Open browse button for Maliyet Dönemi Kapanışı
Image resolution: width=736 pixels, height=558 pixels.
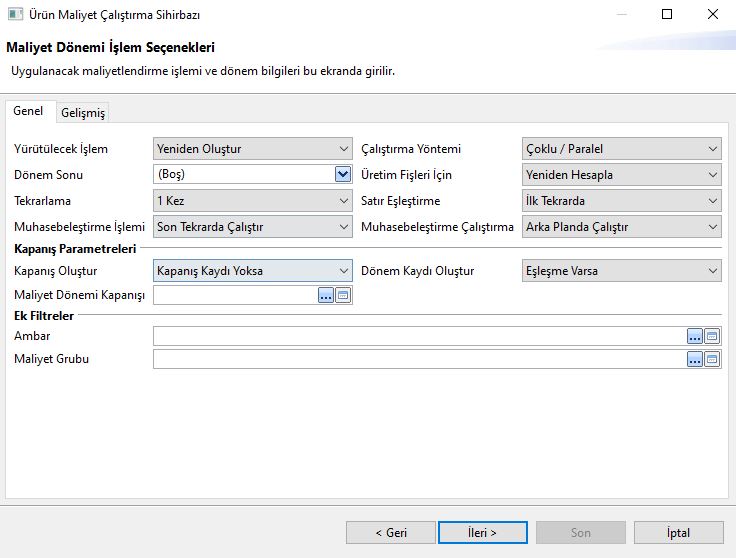[326, 295]
